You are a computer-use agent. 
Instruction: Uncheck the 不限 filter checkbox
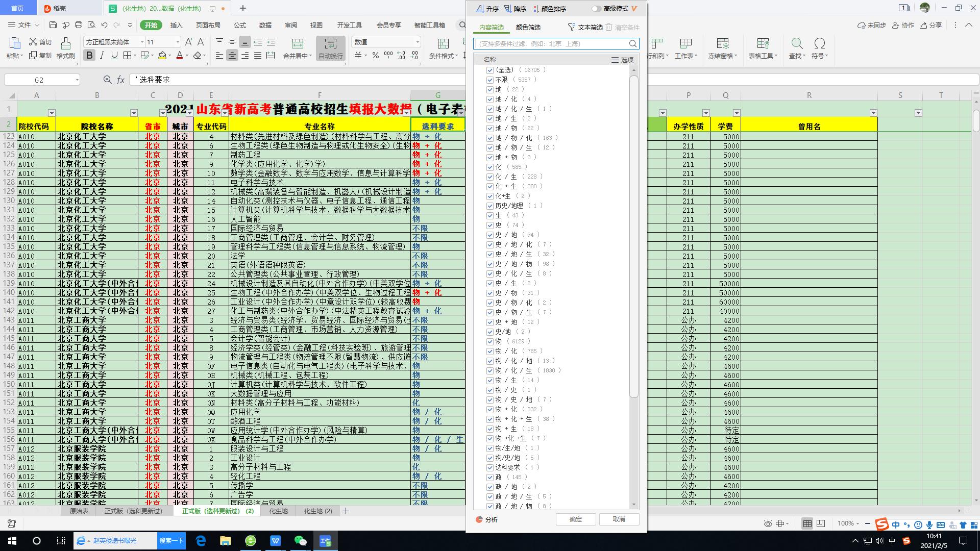(490, 80)
